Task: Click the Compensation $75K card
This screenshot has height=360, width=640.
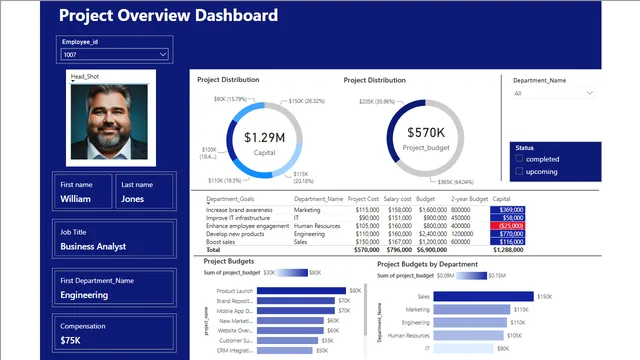Action: pos(114,333)
